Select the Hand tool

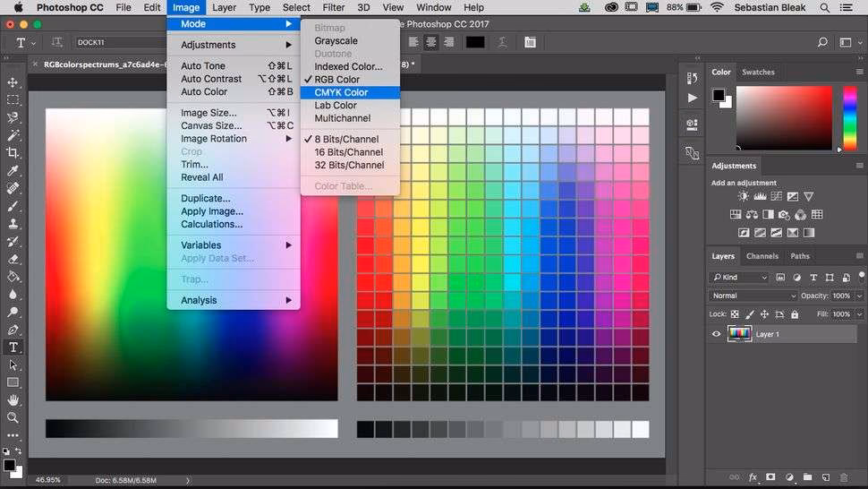[13, 400]
